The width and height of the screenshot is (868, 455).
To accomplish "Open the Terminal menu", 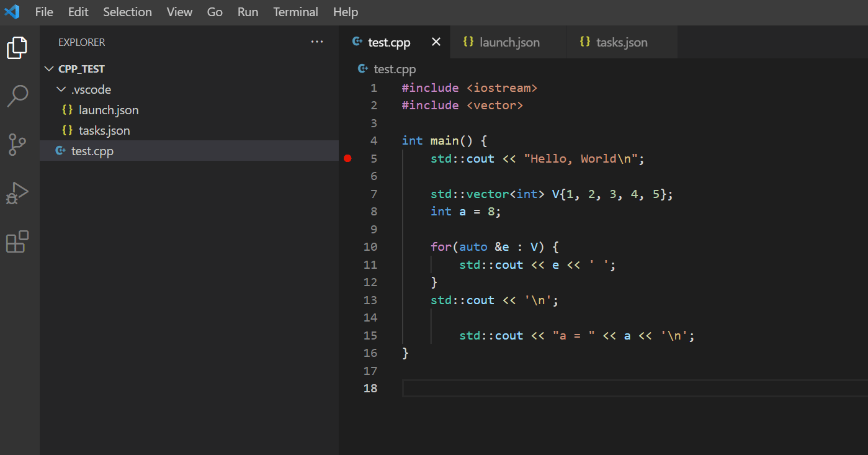I will pyautogui.click(x=295, y=12).
